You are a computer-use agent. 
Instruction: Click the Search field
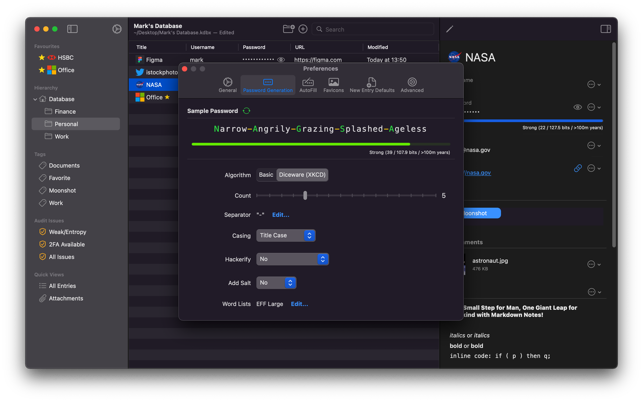point(373,29)
